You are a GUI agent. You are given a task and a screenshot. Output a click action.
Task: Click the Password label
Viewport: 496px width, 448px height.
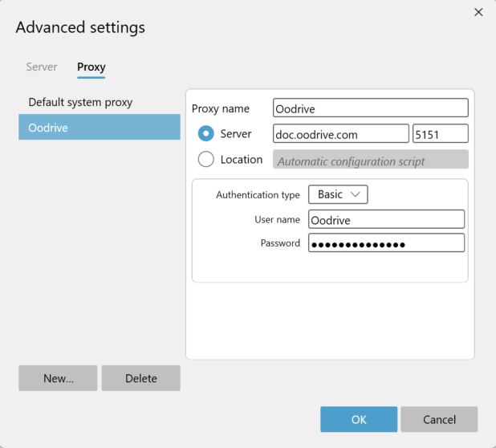coord(280,243)
